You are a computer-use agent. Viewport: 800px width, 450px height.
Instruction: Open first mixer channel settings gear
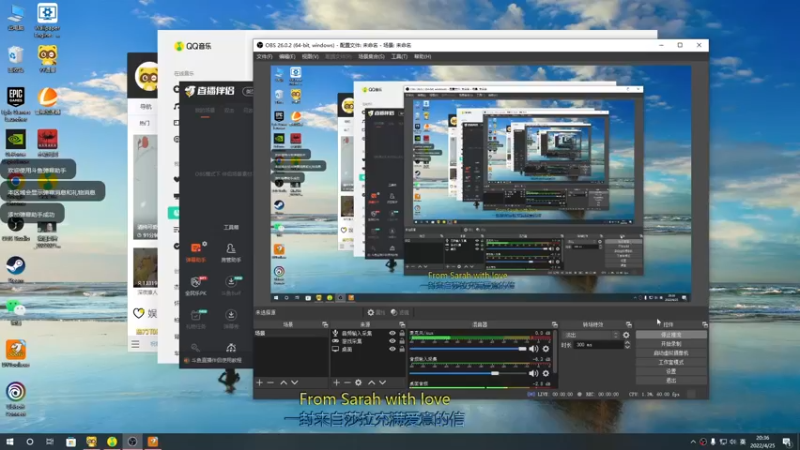coord(546,349)
